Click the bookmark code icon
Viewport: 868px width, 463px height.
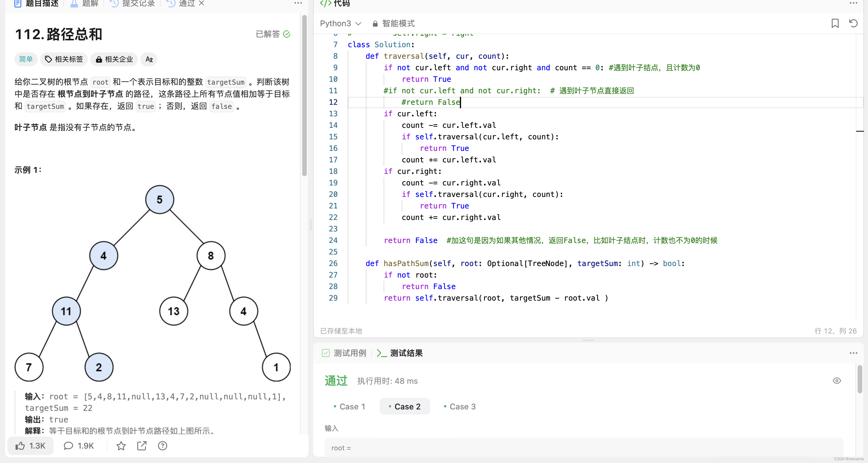[x=835, y=23]
